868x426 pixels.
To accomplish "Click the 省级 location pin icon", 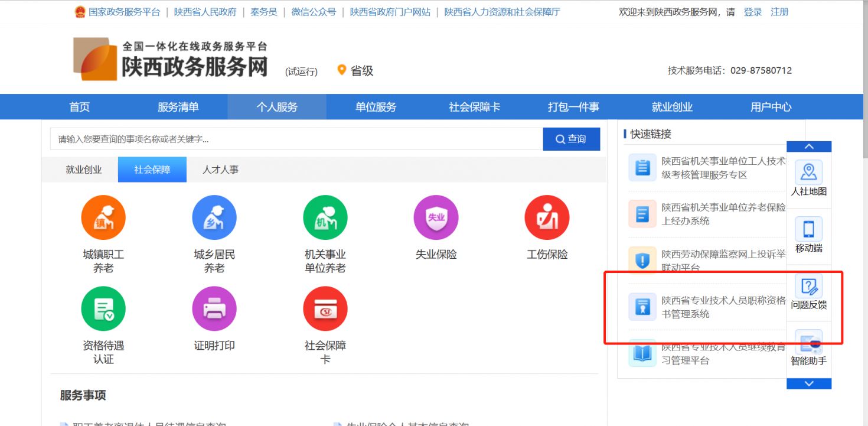I will tap(341, 70).
